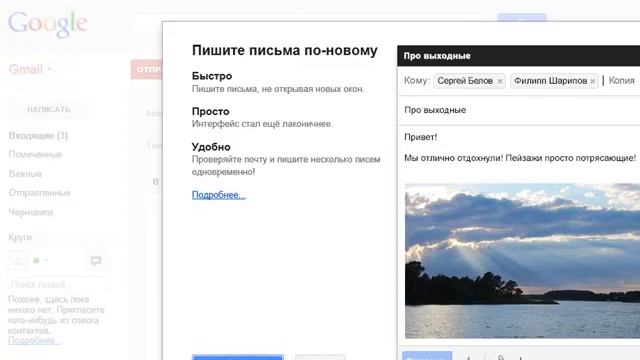Click text Интерфейс стал ещё лаконичнее
640x360 pixels.
click(x=262, y=124)
